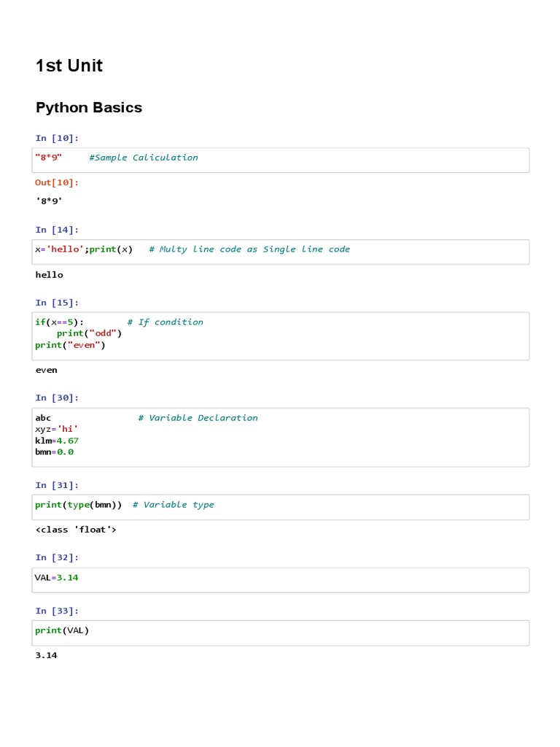Viewport: 560px width, 747px height.
Task: Focus the print(VAL) code cell
Action: [x=281, y=632]
